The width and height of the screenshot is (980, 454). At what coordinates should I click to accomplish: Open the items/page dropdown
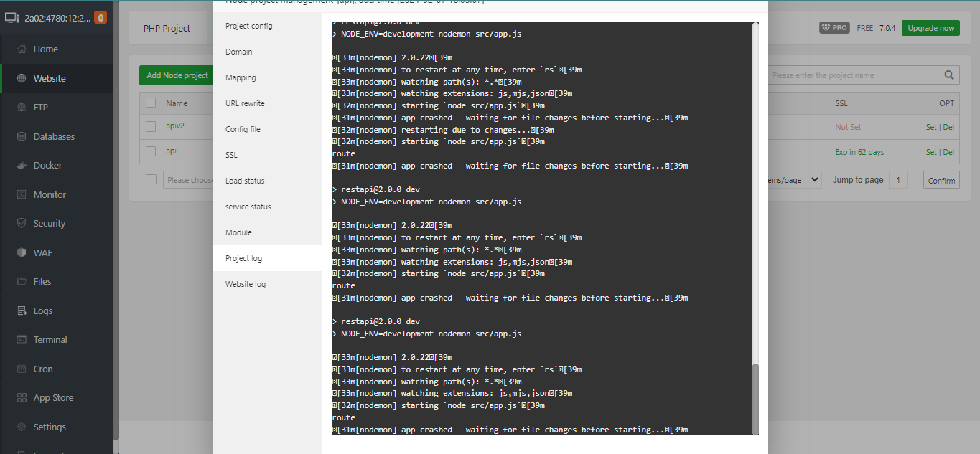pyautogui.click(x=795, y=180)
